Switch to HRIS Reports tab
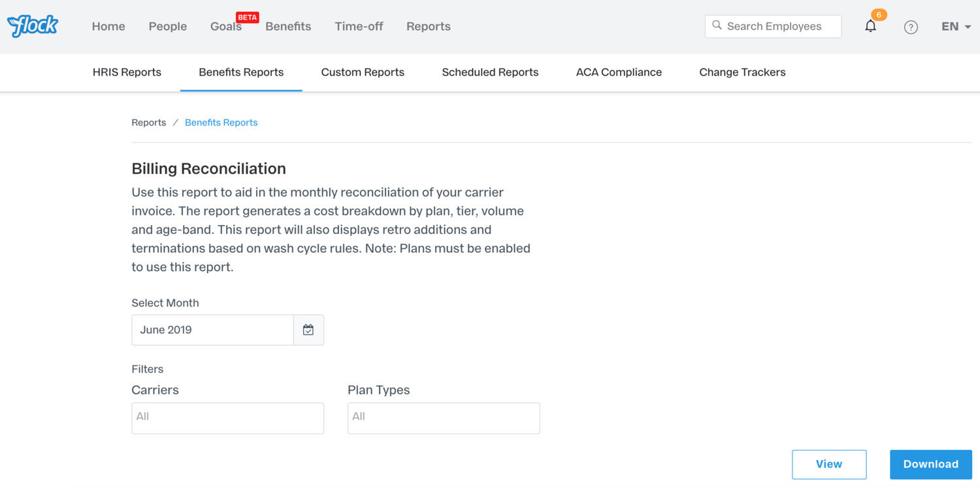The width and height of the screenshot is (980, 488). tap(127, 73)
